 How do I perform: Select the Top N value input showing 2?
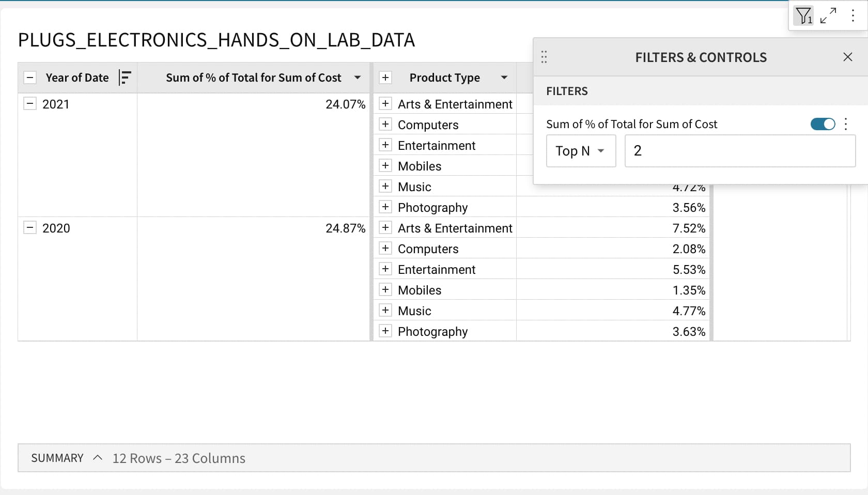coord(740,151)
